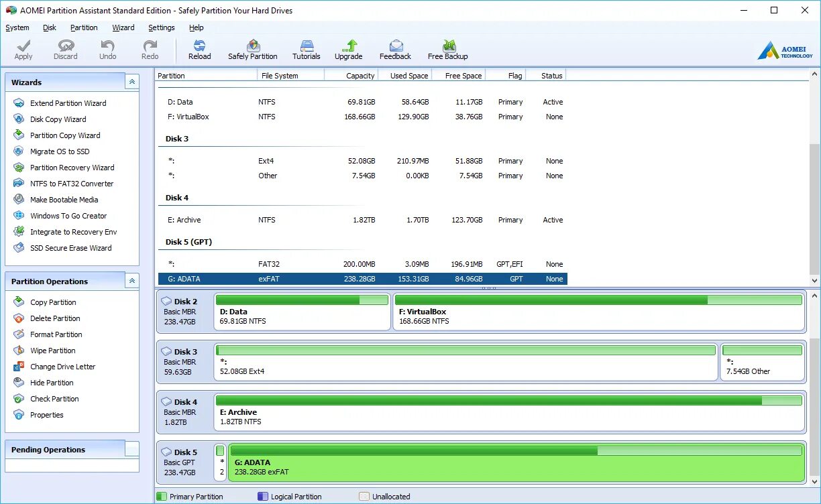Click the partition list scroll down arrow
821x504 pixels.
(x=815, y=281)
